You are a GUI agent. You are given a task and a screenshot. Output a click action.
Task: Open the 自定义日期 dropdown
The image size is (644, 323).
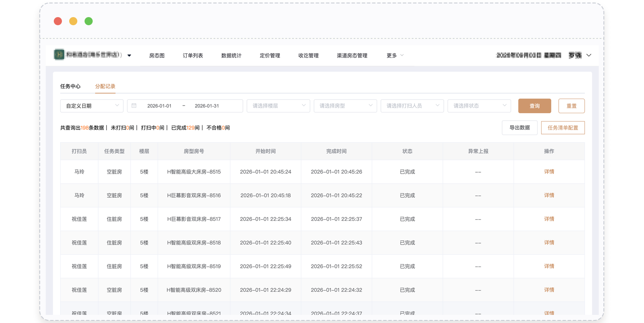tap(92, 106)
